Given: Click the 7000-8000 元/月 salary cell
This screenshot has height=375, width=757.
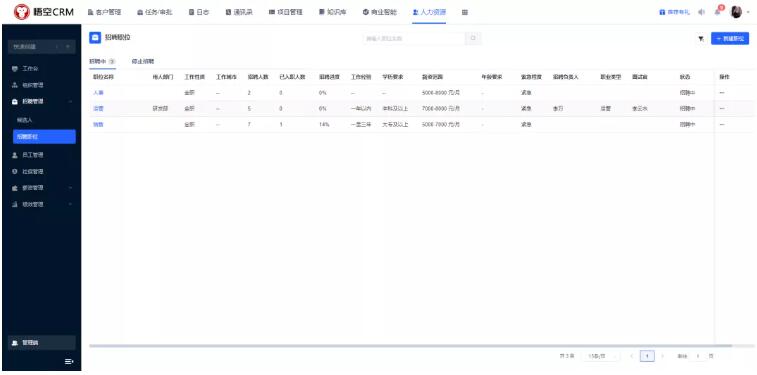Looking at the screenshot, I should [x=441, y=109].
